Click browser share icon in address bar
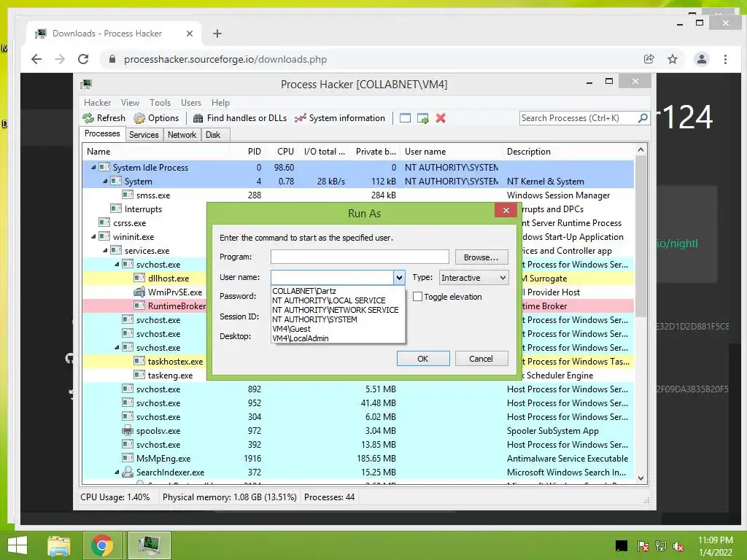 (649, 59)
